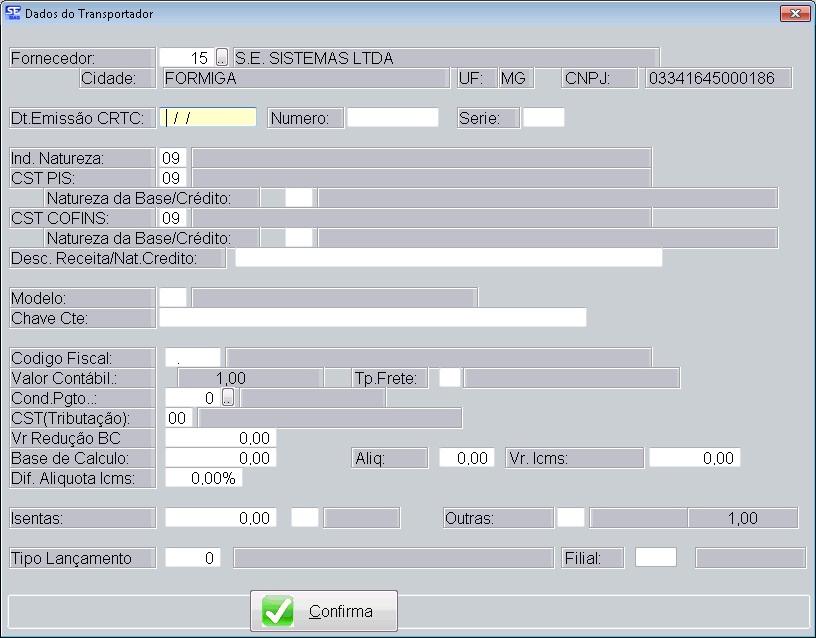Click the app icon in title bar
This screenshot has width=816, height=638.
11,14
